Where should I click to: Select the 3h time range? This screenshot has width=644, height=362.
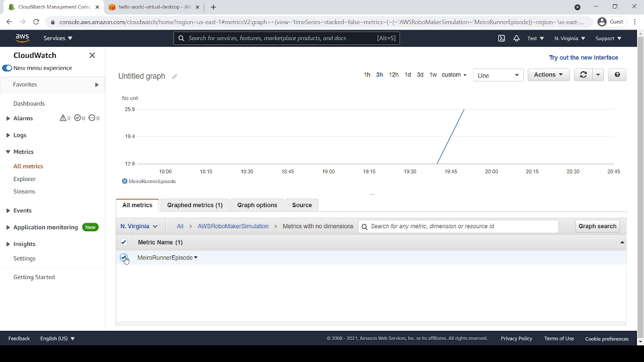(379, 75)
